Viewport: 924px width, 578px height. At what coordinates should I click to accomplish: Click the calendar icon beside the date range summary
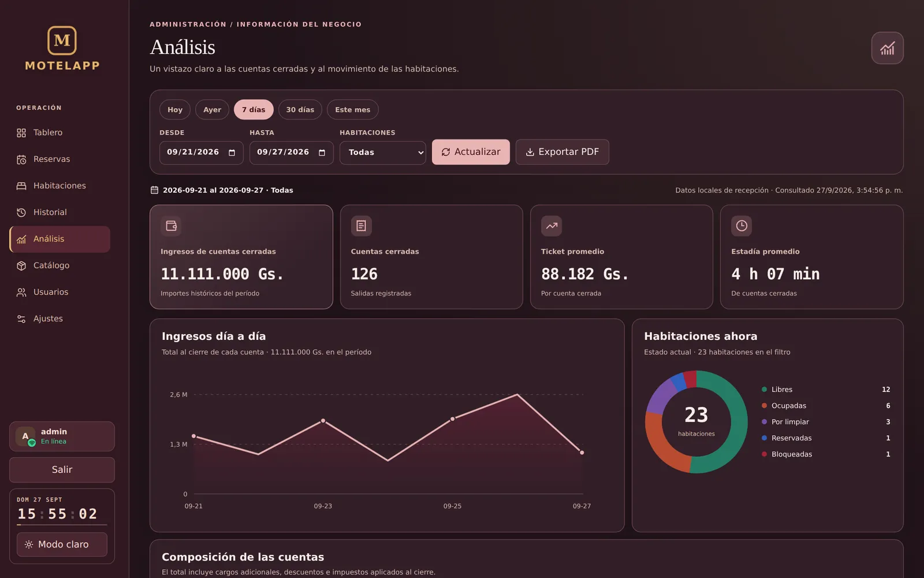click(x=154, y=190)
